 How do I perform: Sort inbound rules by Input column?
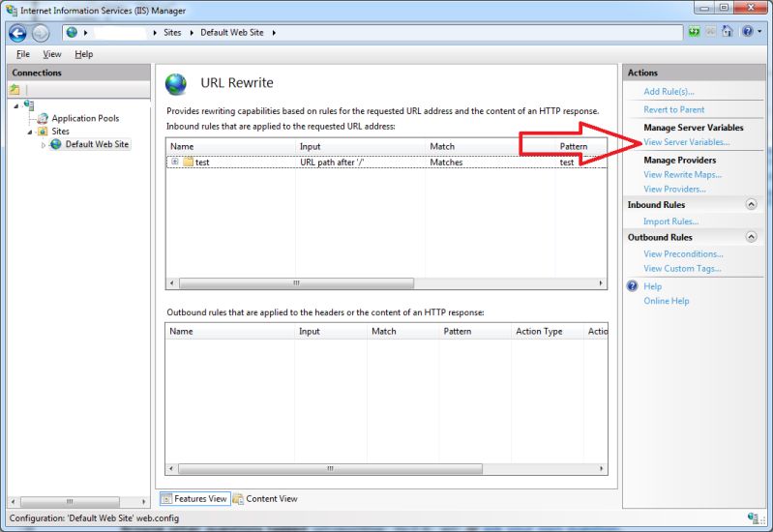point(360,146)
